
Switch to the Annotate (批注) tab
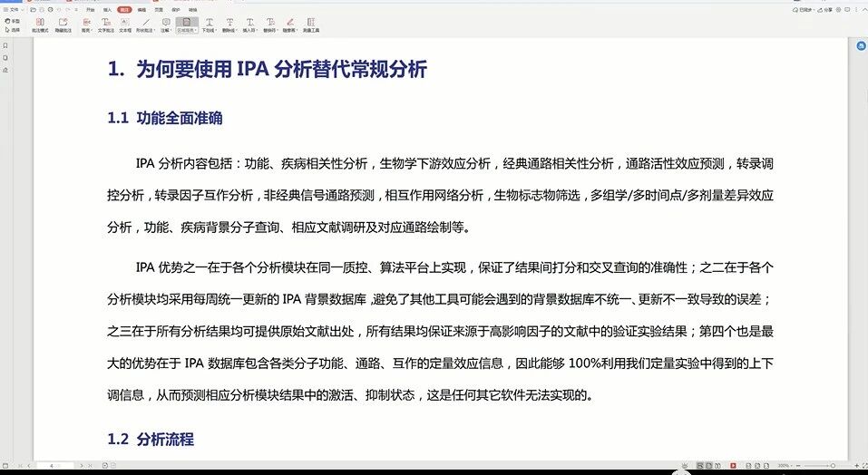124,9
